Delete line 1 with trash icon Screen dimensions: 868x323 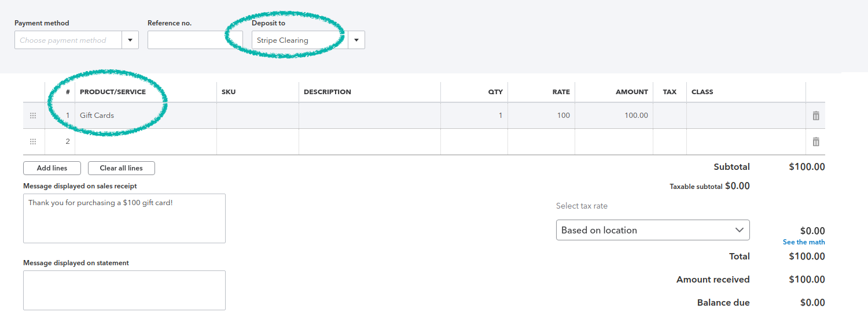(x=816, y=116)
